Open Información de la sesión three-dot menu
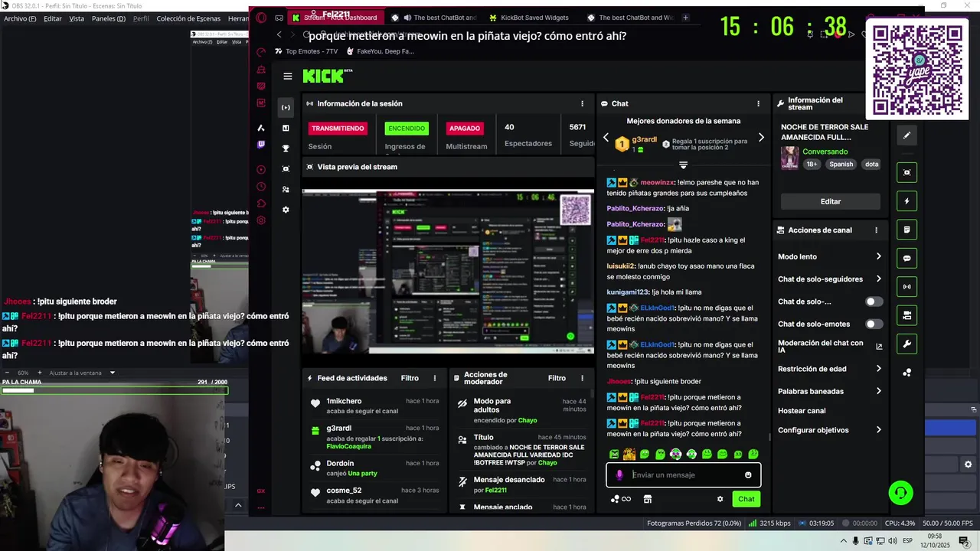980x551 pixels. (x=582, y=103)
